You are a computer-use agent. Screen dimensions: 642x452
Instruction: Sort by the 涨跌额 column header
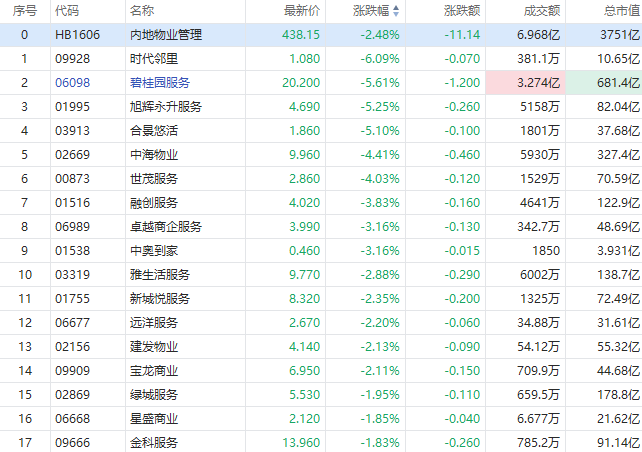click(462, 11)
